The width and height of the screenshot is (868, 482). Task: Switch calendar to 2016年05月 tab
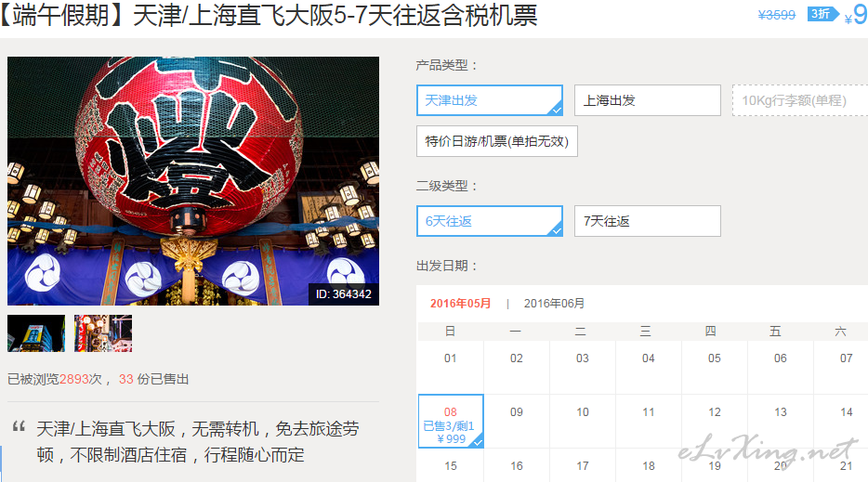[x=461, y=304]
